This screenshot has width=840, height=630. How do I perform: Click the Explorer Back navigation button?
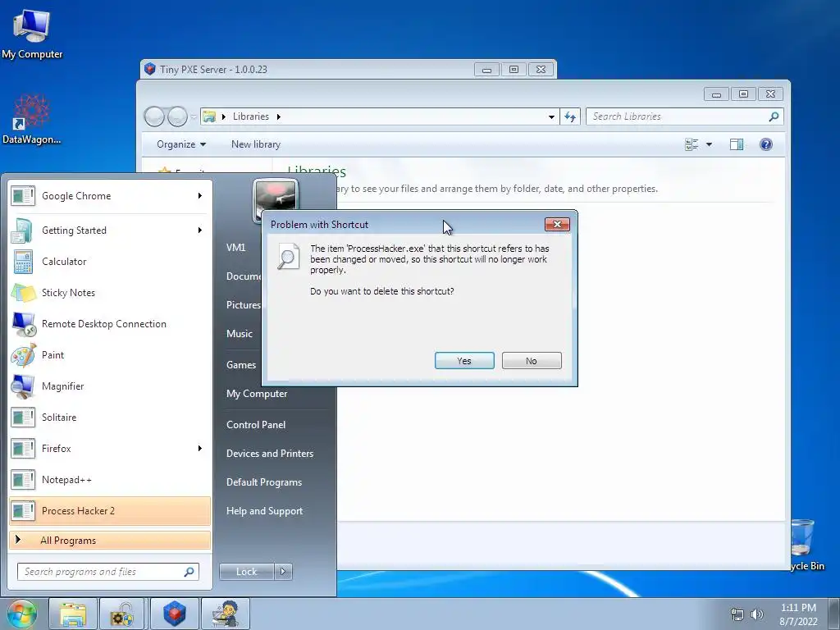154,116
